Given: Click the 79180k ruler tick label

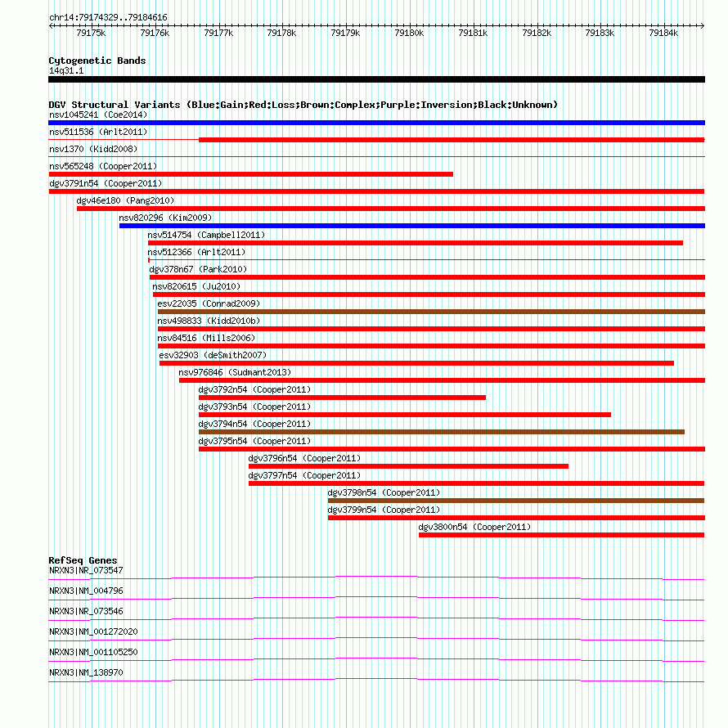Looking at the screenshot, I should [409, 33].
